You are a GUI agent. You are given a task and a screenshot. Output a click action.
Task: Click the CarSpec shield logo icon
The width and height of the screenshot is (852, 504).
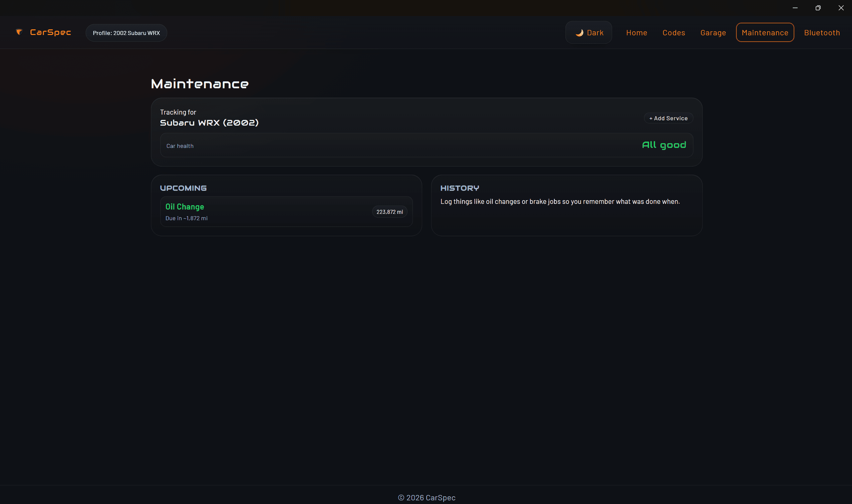tap(19, 32)
